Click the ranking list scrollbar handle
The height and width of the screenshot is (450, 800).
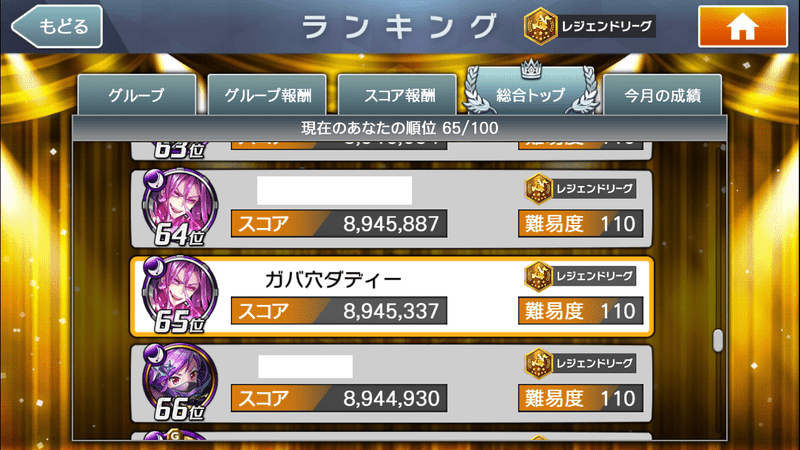pos(718,340)
